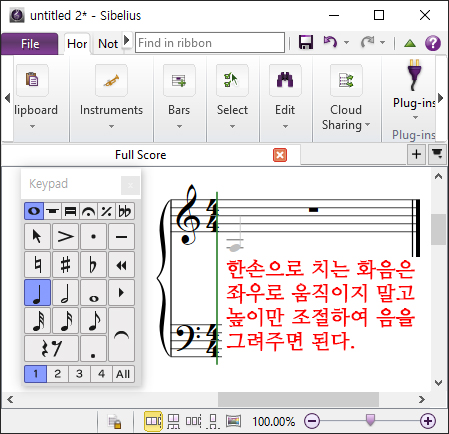Screen dimensions: 449x434
Task: Go to next Keypad layout arrow
Action: point(121,293)
